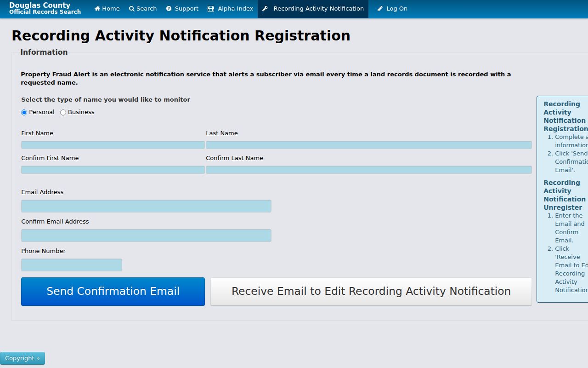Click the 'Phone Number' label
The width and height of the screenshot is (588, 368).
click(x=43, y=251)
